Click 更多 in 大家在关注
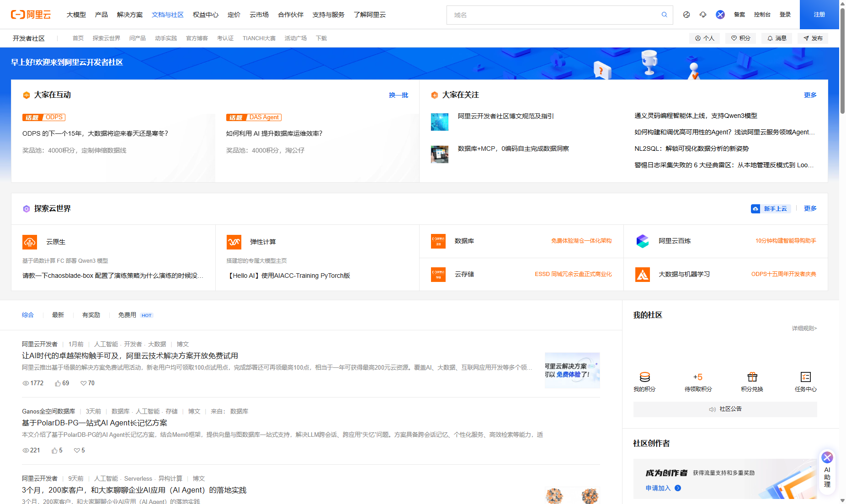The height and width of the screenshot is (504, 846). coord(810,95)
